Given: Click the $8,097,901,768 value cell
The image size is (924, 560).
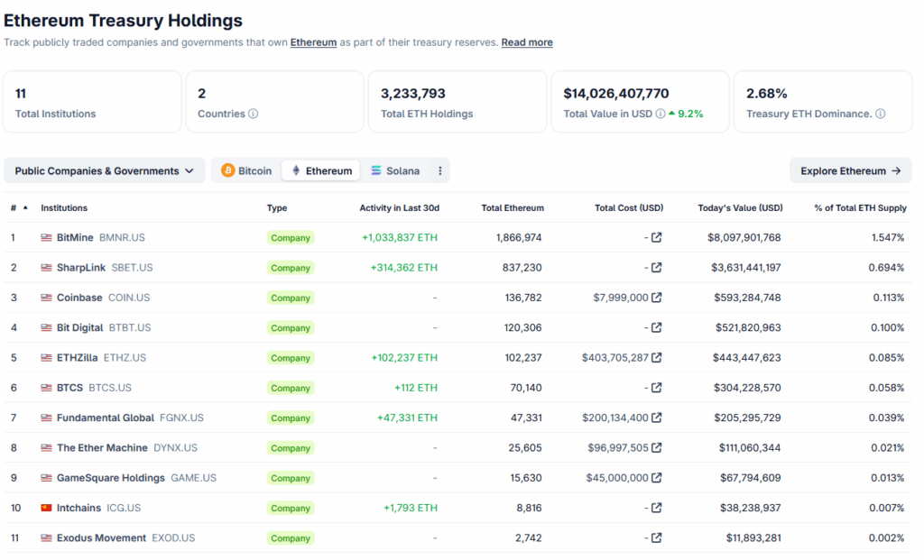Looking at the screenshot, I should (744, 237).
